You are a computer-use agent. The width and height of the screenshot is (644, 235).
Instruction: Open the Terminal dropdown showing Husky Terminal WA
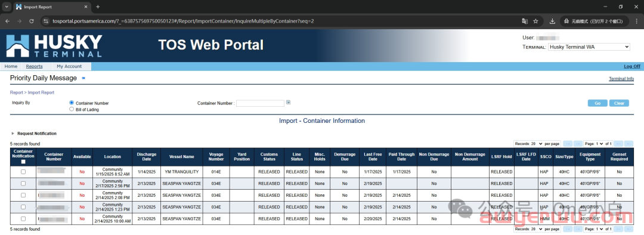[589, 47]
